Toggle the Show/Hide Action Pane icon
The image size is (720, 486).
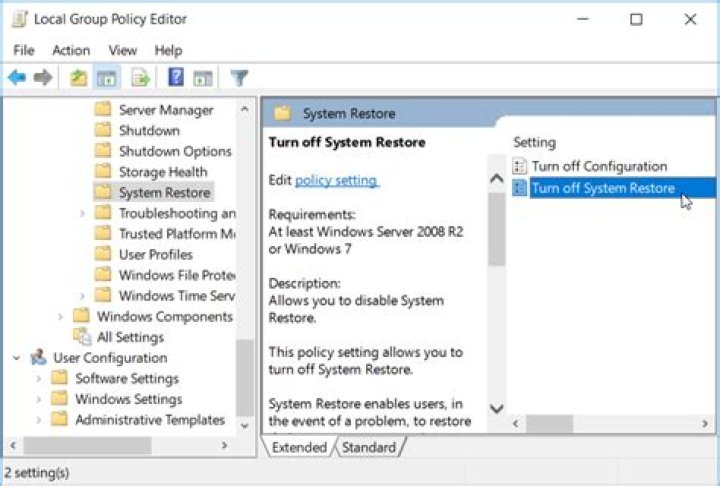203,78
